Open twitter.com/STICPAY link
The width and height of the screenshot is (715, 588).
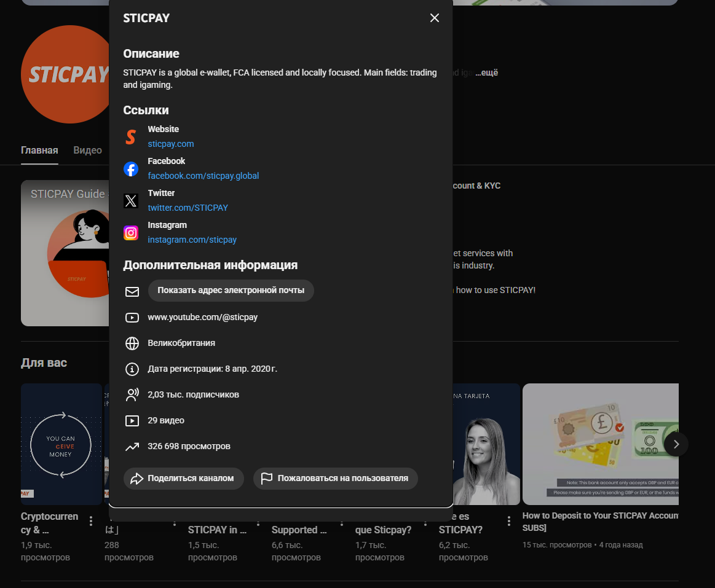tap(188, 208)
